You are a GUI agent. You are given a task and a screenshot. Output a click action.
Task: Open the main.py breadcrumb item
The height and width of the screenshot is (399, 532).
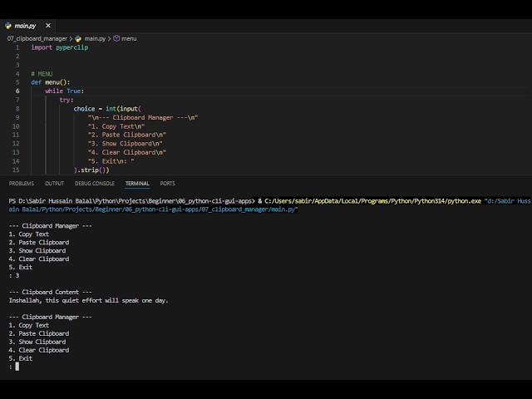(95, 39)
